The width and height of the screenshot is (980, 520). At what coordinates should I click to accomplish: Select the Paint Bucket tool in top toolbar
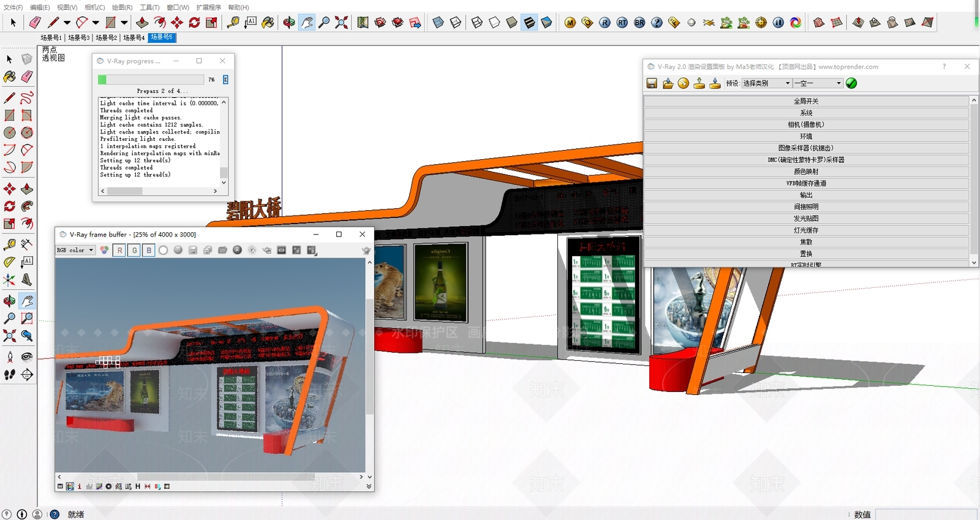[x=268, y=23]
